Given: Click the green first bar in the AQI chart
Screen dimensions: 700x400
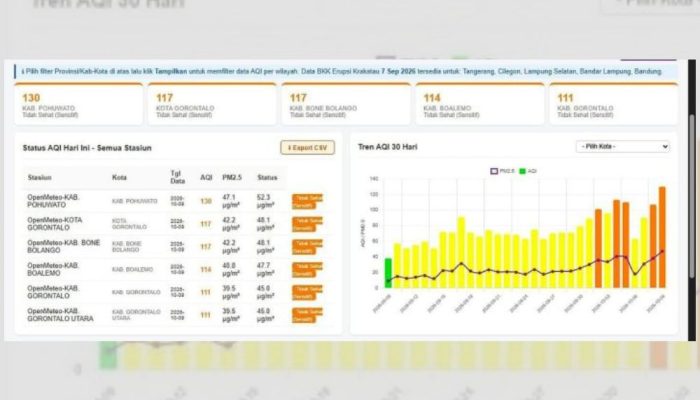Looking at the screenshot, I should click(x=388, y=273).
